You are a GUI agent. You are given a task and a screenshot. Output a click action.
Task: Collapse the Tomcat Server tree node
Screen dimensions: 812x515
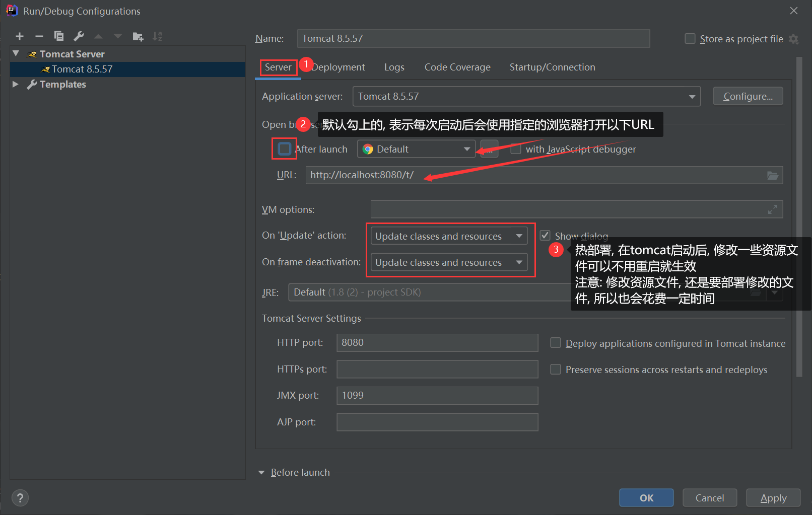coord(16,53)
